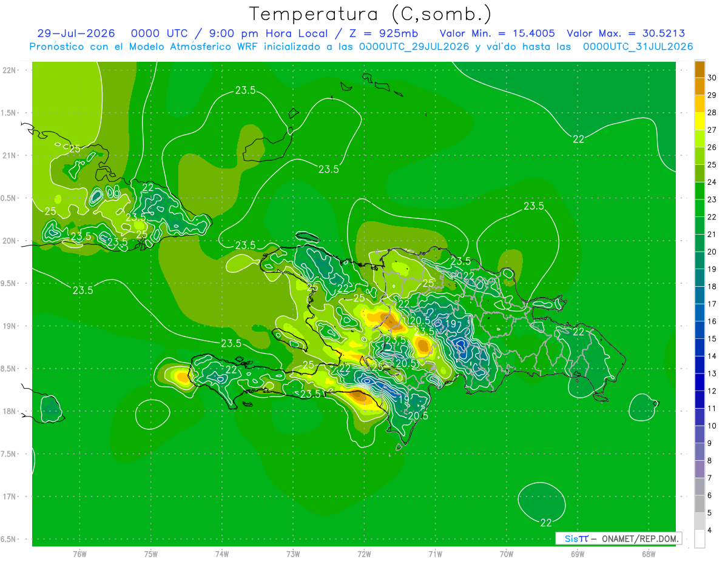Pick the purple legend swatch between 7 and 8
Screen dimensions: 728x562
pyautogui.click(x=699, y=469)
